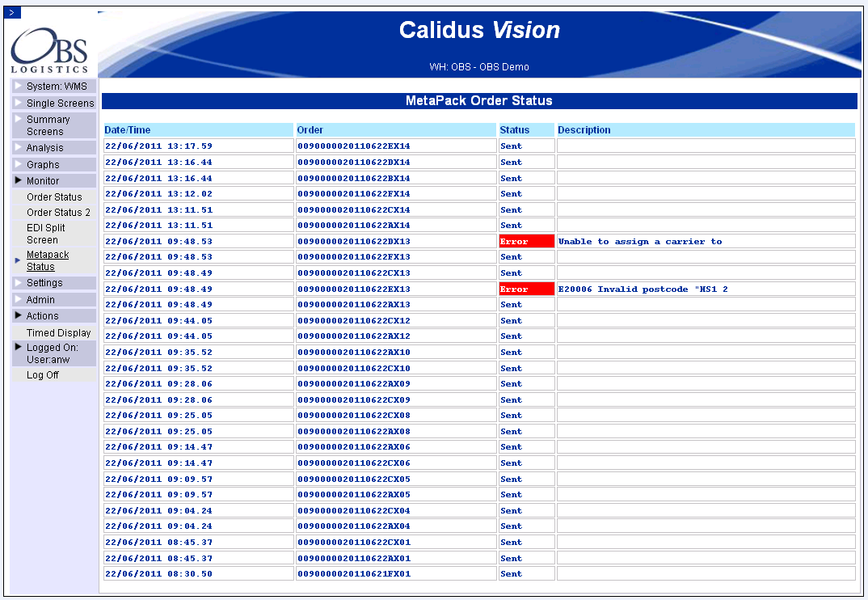Click 'Unable to assign a carrier to' description
This screenshot has width=868, height=600.
(x=640, y=242)
